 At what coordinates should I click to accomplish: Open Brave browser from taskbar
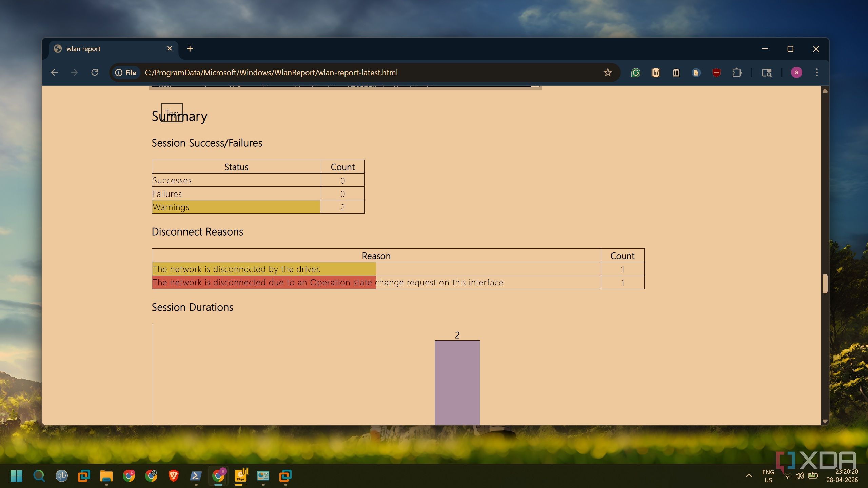pos(173,476)
